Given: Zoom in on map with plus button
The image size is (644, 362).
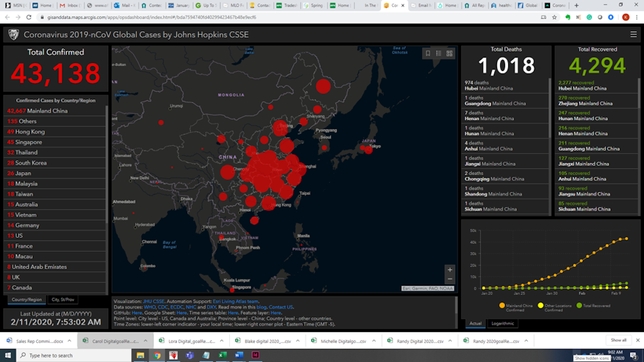Looking at the screenshot, I should 450,270.
